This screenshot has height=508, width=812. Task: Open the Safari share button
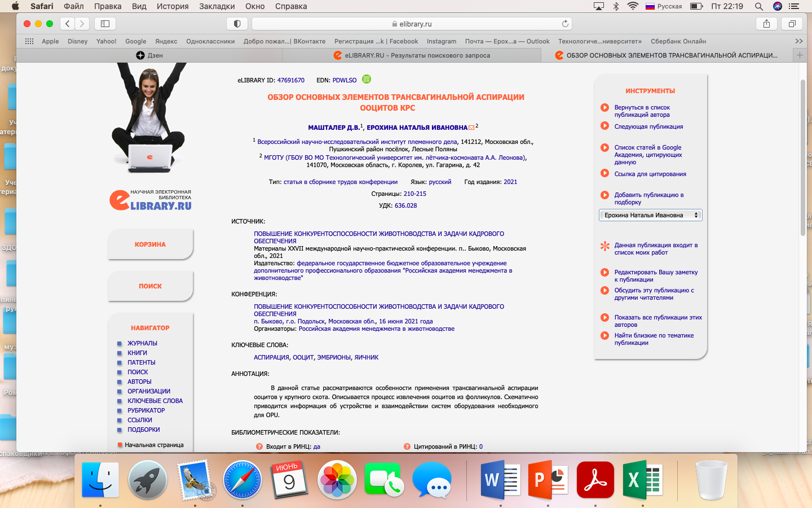tap(766, 24)
